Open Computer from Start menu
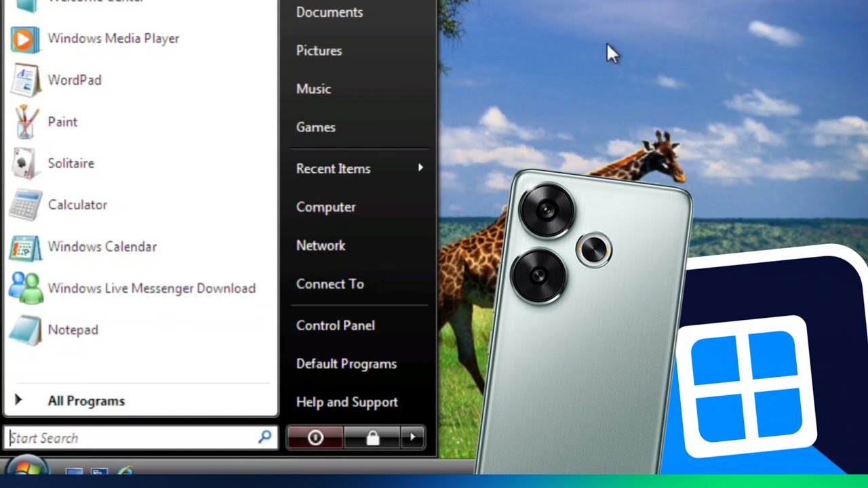Image resolution: width=868 pixels, height=488 pixels. [x=325, y=207]
